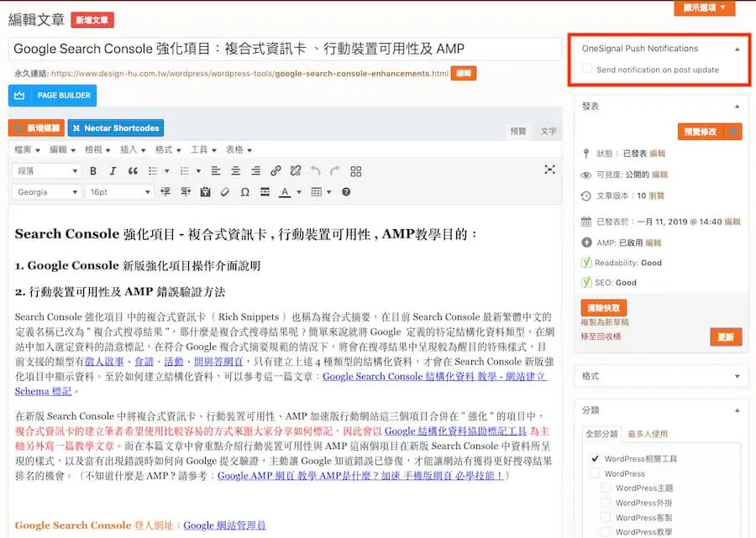Uncheck the WordPress相關工具 category
This screenshot has height=538, width=756.
(595, 458)
